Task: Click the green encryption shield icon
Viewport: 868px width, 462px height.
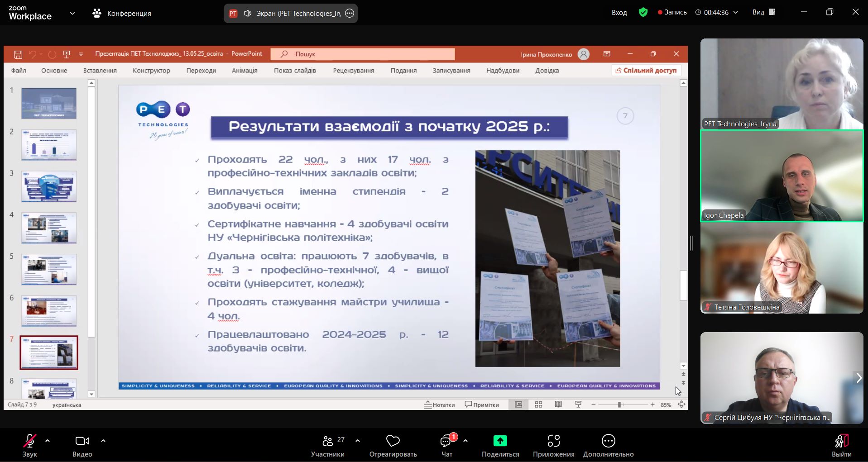Action: pyautogui.click(x=643, y=12)
